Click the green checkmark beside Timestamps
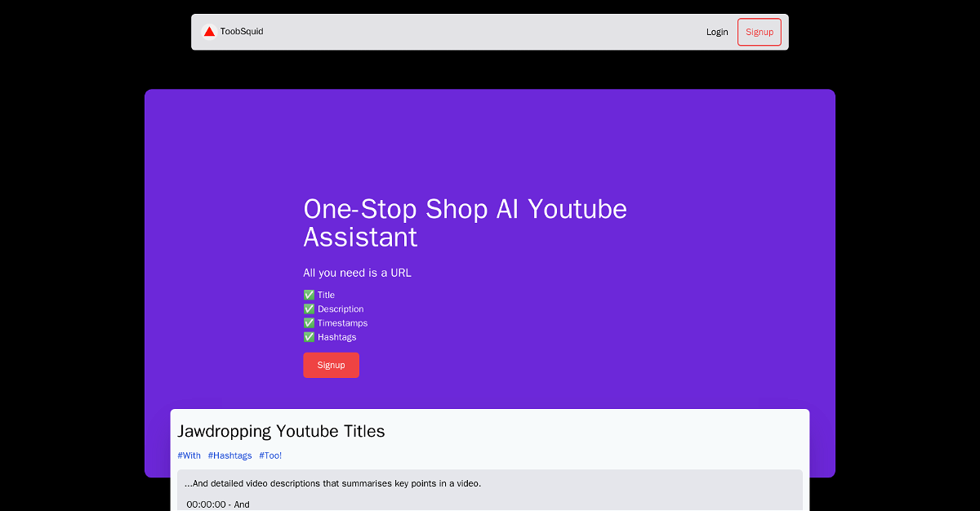This screenshot has width=980, height=511. [309, 322]
